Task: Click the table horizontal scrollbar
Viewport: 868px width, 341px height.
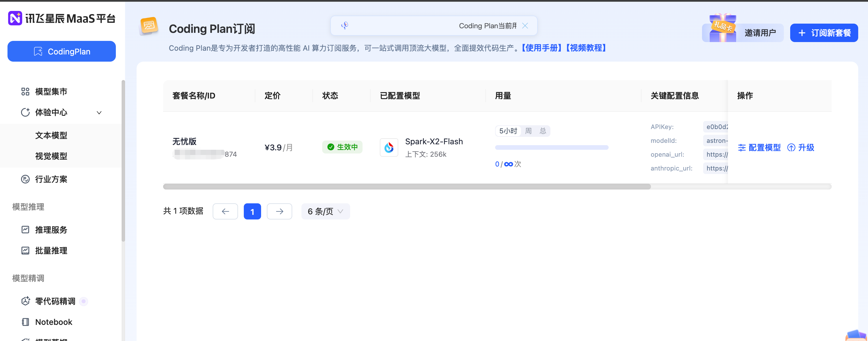Action: 407,187
